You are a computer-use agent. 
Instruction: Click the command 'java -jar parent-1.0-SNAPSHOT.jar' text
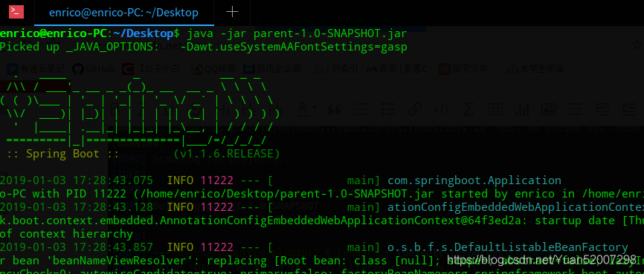[297, 33]
